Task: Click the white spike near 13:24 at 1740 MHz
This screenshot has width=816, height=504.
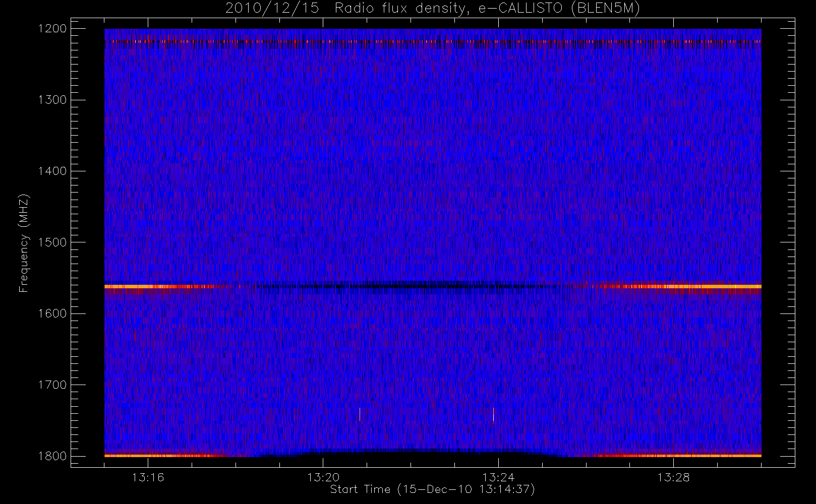Action: coord(493,414)
